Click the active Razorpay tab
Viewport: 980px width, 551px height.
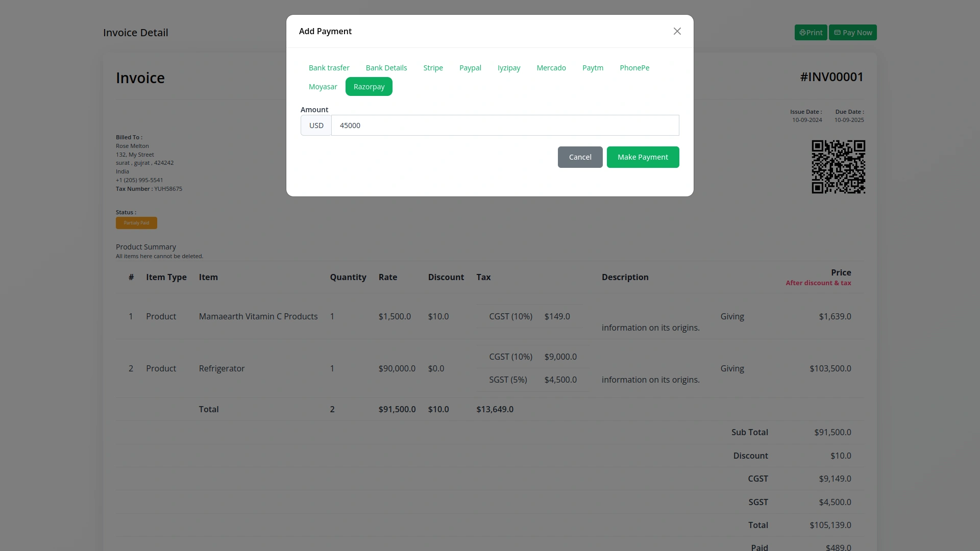click(x=369, y=87)
